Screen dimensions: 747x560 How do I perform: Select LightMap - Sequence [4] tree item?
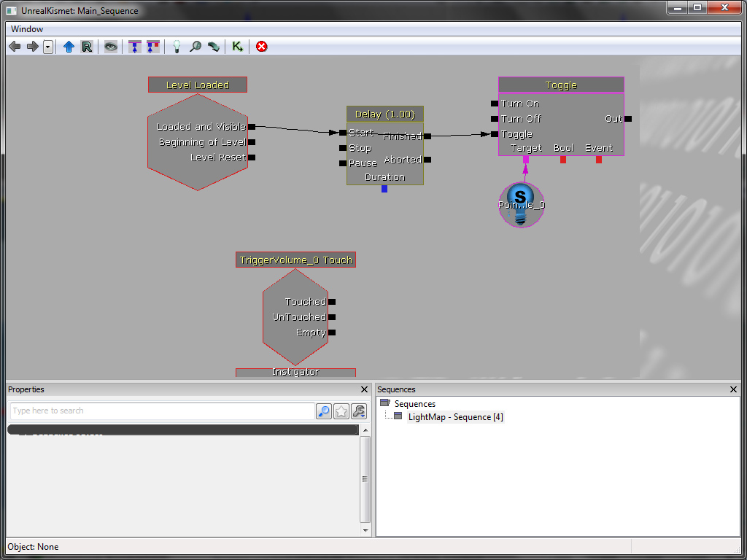(455, 417)
